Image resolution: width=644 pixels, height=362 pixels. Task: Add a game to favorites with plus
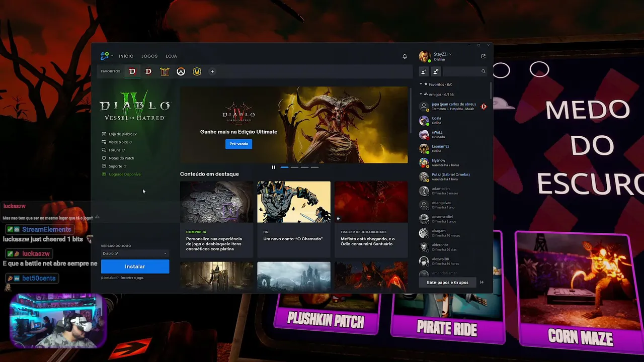coord(212,71)
